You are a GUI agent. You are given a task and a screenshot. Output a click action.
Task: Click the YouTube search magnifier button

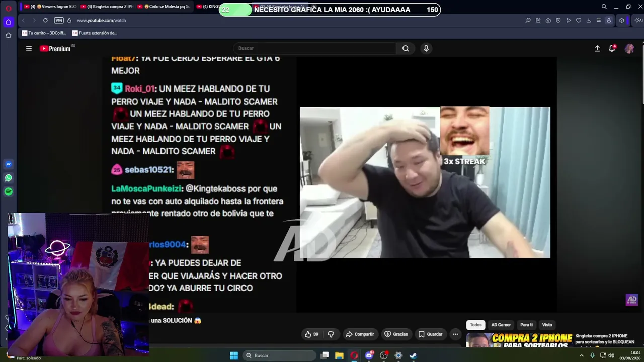pyautogui.click(x=406, y=48)
